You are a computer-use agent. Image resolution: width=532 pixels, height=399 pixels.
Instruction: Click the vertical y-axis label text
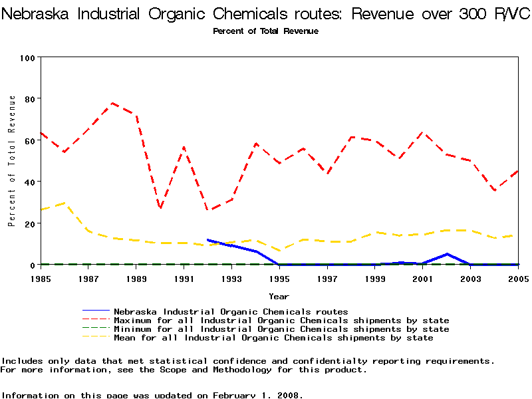(x=12, y=161)
